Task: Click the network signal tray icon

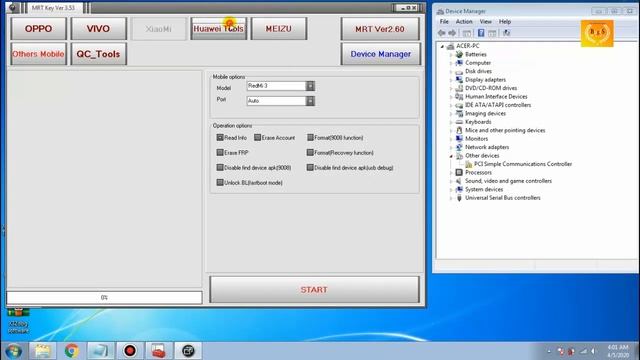Action: [583, 351]
